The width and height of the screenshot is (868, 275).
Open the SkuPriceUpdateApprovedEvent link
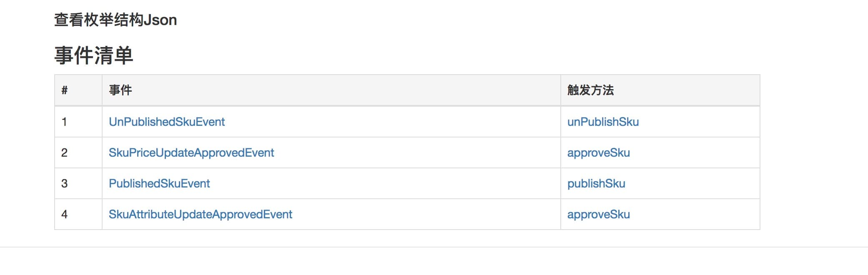point(191,152)
